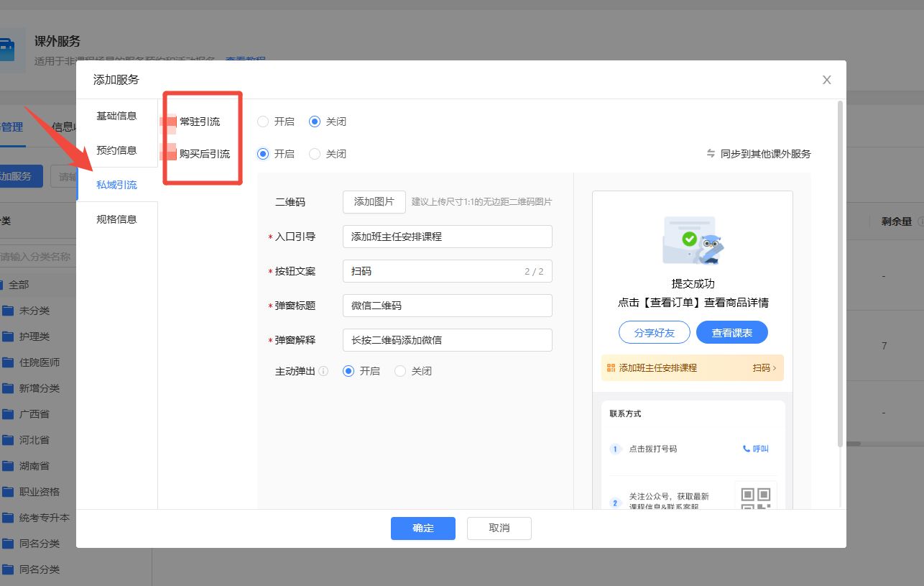Viewport: 924px width, 586px height.
Task: Click the 护理类 folder icon
Action: [x=8, y=337]
